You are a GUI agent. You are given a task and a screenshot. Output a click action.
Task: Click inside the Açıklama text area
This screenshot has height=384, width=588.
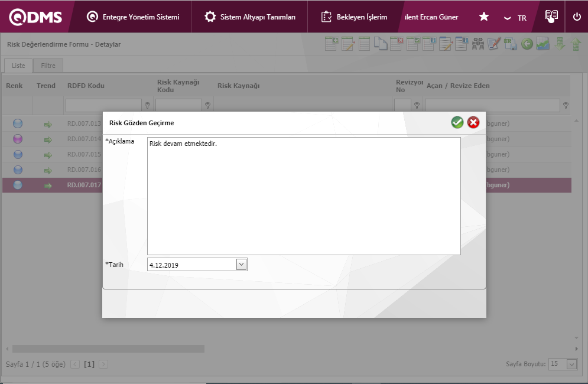tap(304, 196)
